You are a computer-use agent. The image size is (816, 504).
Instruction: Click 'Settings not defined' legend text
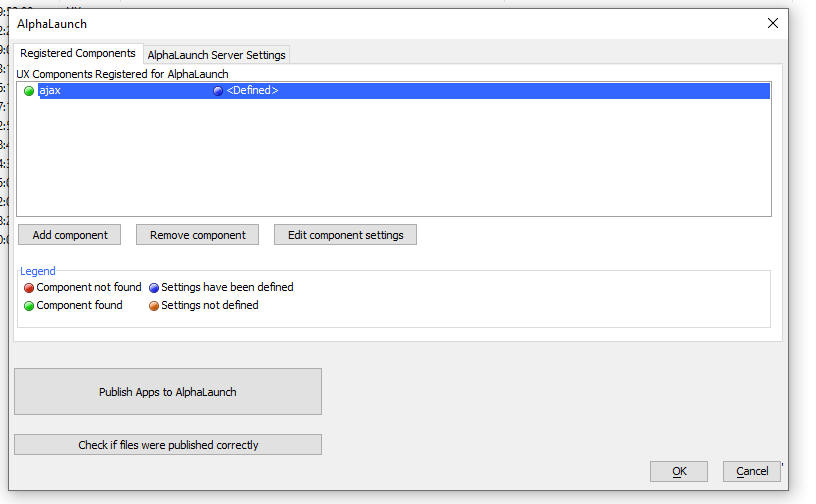[210, 305]
